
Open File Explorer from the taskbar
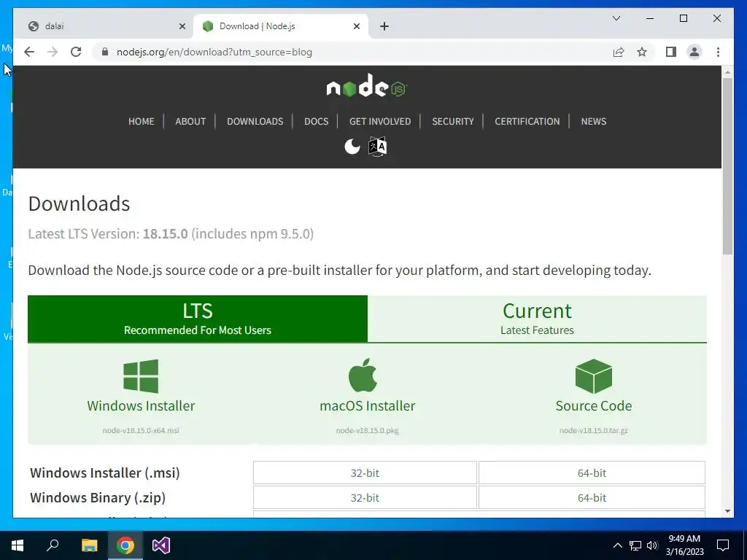[x=89, y=545]
